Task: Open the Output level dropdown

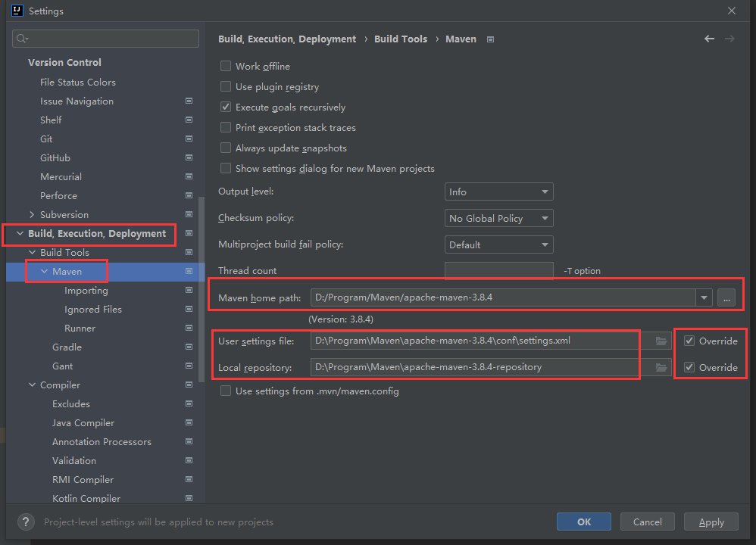Action: pos(498,192)
